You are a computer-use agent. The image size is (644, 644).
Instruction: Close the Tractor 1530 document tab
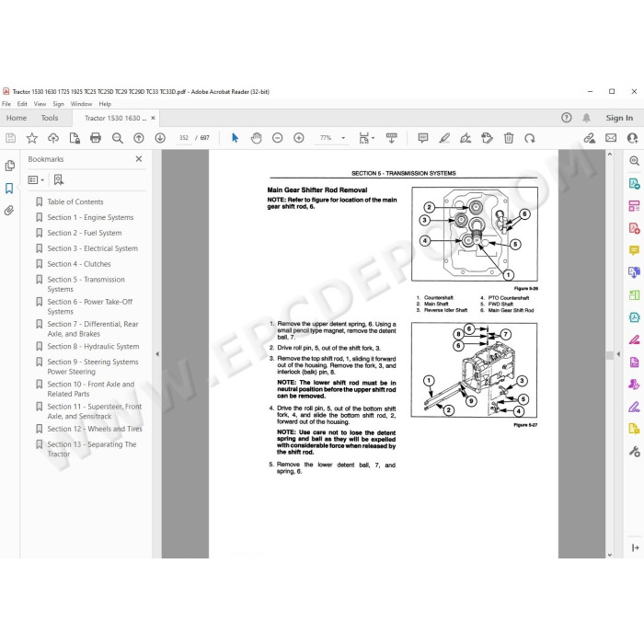(153, 118)
